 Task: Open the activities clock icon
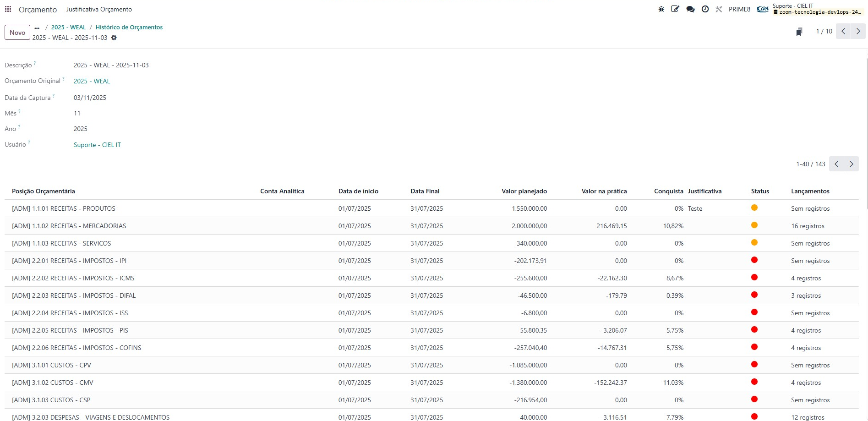tap(705, 9)
